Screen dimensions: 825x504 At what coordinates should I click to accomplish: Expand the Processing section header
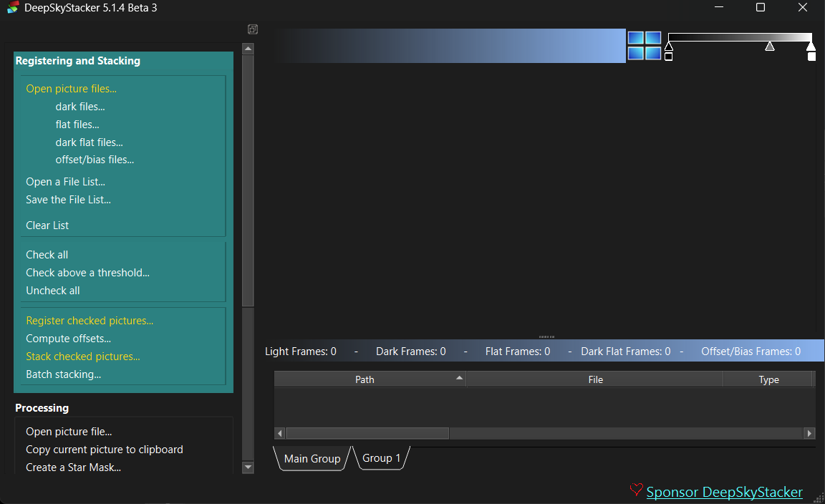(42, 408)
